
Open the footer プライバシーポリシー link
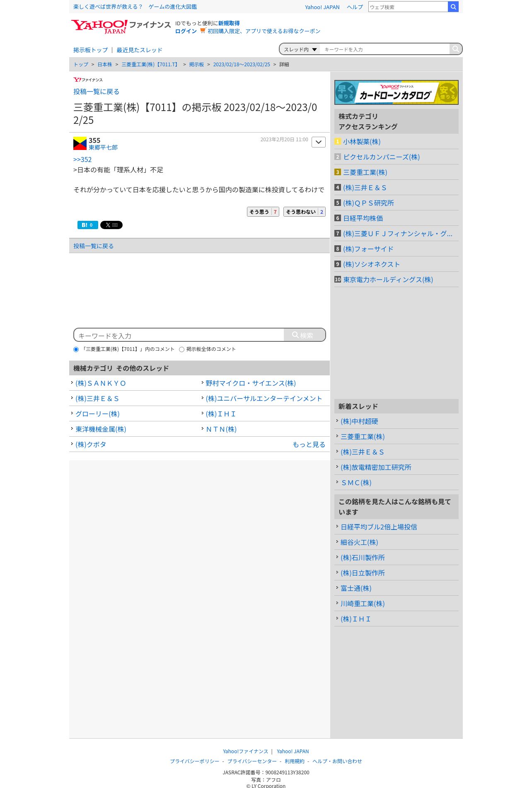pyautogui.click(x=194, y=761)
